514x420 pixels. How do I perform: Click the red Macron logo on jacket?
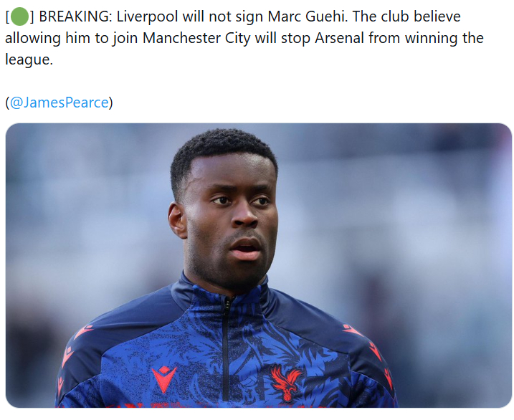(164, 379)
